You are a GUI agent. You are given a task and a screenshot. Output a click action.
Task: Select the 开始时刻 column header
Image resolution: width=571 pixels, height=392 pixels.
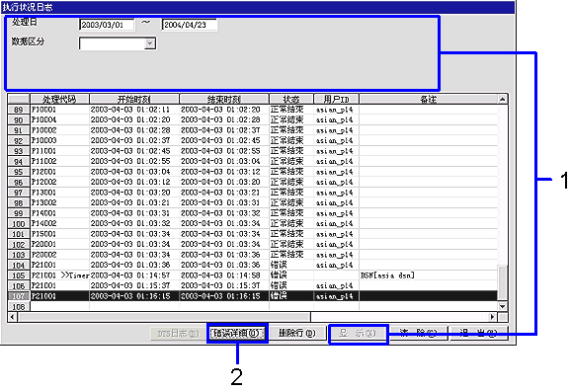point(134,99)
